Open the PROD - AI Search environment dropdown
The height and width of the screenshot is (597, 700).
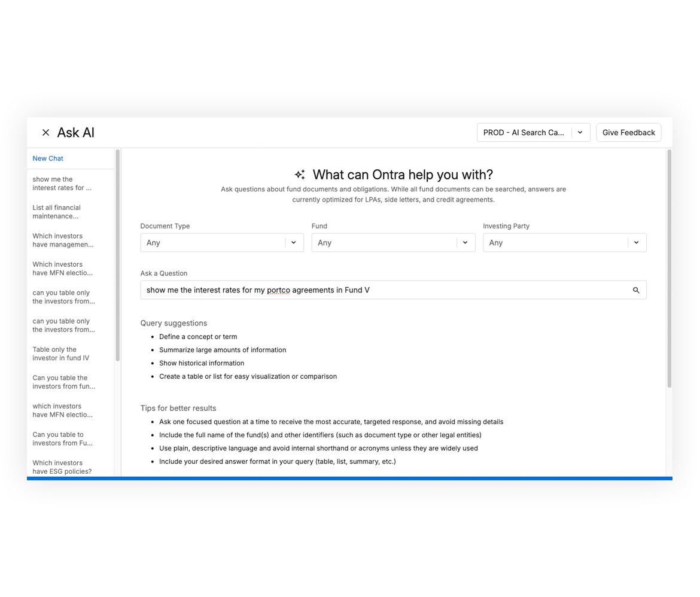click(x=534, y=133)
